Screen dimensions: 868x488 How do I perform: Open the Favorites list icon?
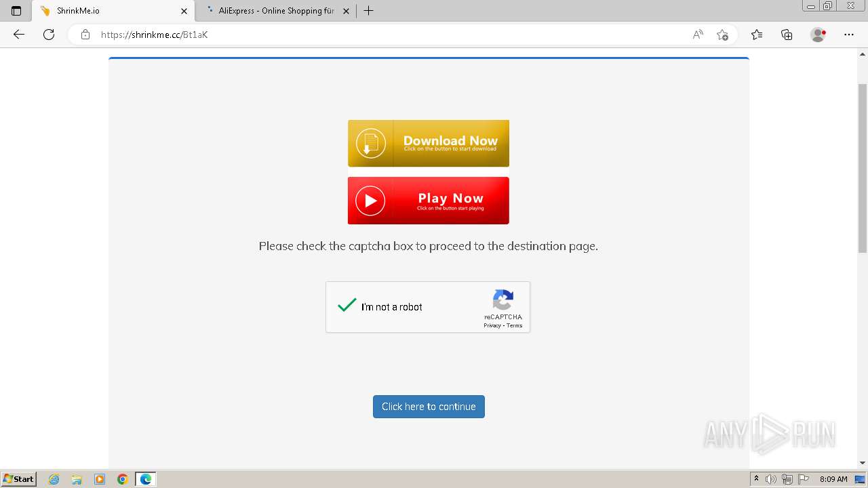click(x=757, y=35)
